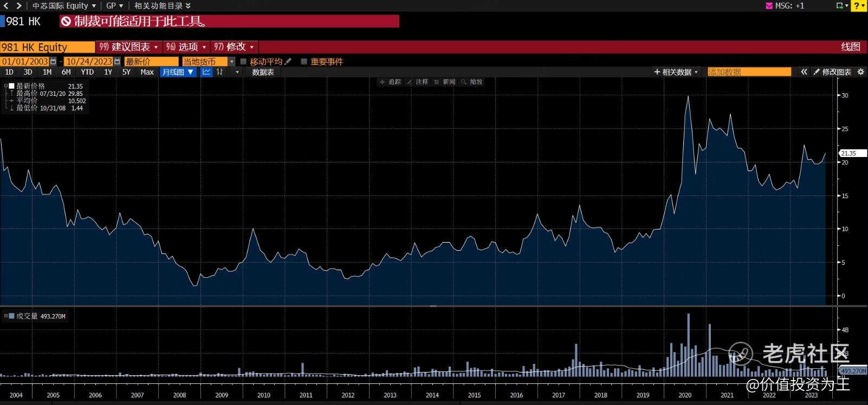Open chart settings gear icon
868x405 pixels.
[860, 72]
